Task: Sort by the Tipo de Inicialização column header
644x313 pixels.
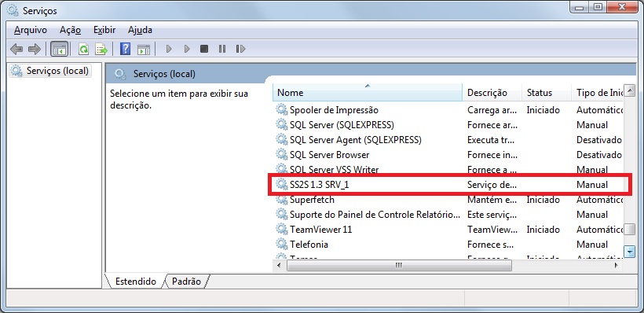Action: (598, 93)
